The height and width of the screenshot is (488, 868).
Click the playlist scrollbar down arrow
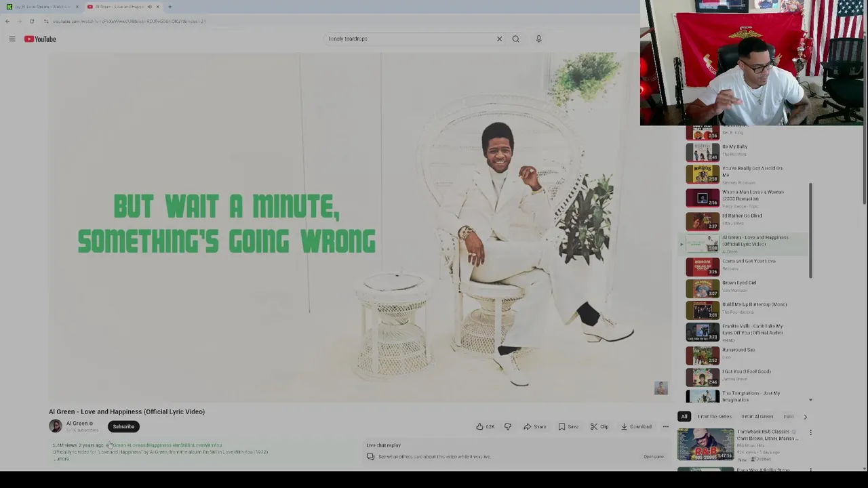[x=810, y=400]
